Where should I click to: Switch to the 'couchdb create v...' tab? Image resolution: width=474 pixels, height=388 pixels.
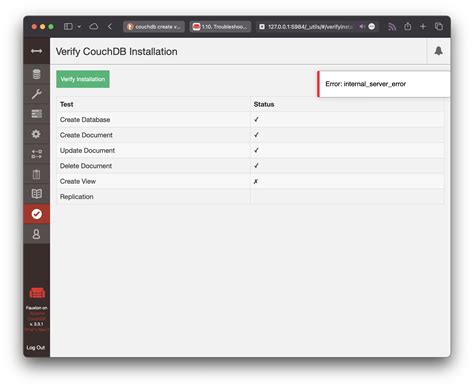click(x=154, y=27)
